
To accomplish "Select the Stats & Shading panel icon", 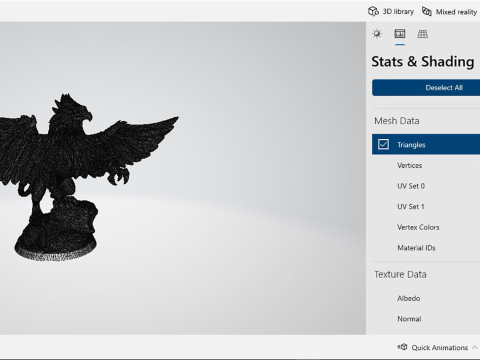I will pos(400,34).
